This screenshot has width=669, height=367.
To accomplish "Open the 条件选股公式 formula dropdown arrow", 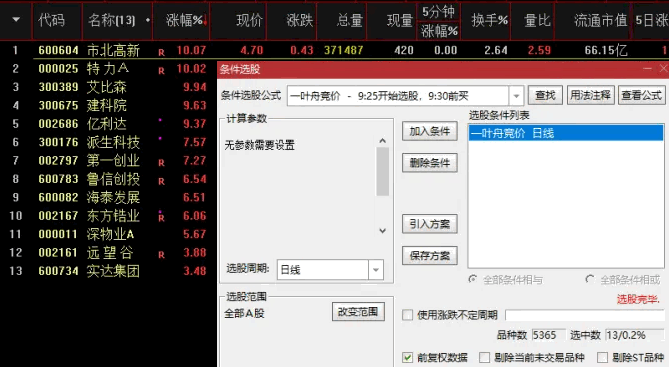I will (x=516, y=96).
